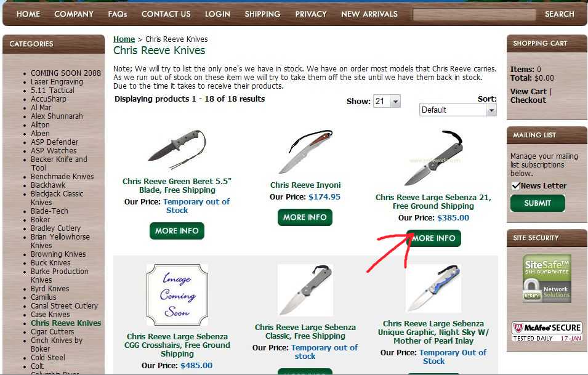588x375 pixels.
Task: Open the Benchmade Knives category
Action: point(62,176)
